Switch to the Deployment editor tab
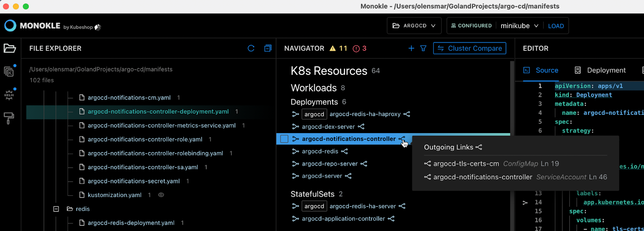 [x=600, y=70]
